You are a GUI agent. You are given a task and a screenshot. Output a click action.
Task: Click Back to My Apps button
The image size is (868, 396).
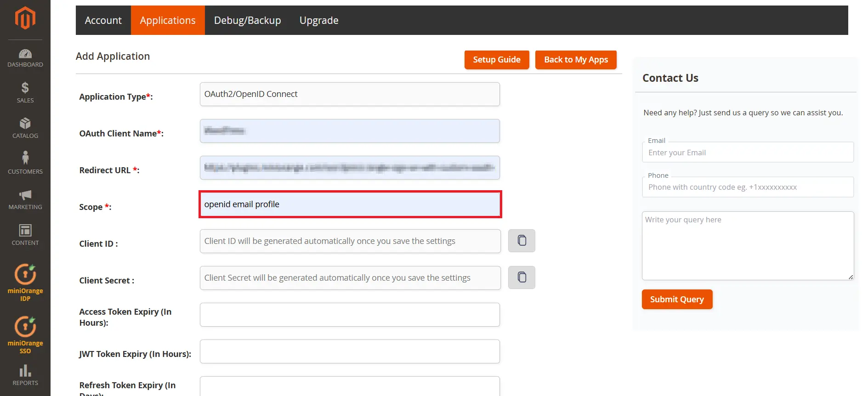[576, 60]
